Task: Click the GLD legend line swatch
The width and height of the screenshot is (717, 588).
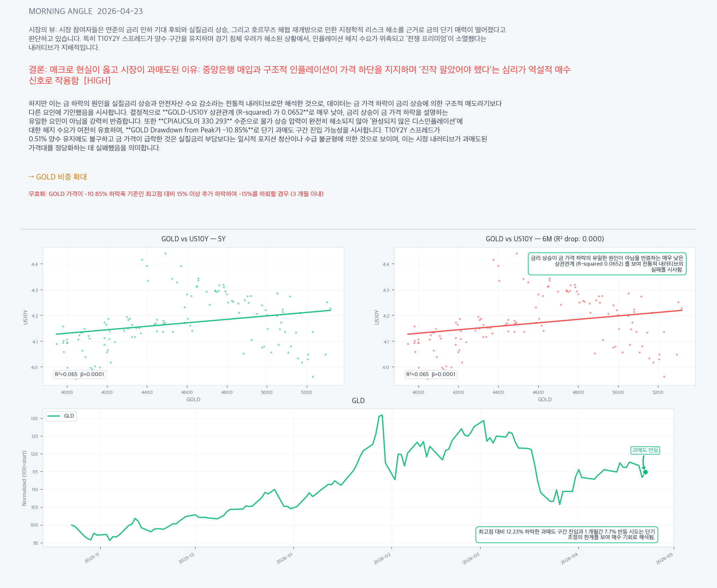Action: click(x=54, y=416)
